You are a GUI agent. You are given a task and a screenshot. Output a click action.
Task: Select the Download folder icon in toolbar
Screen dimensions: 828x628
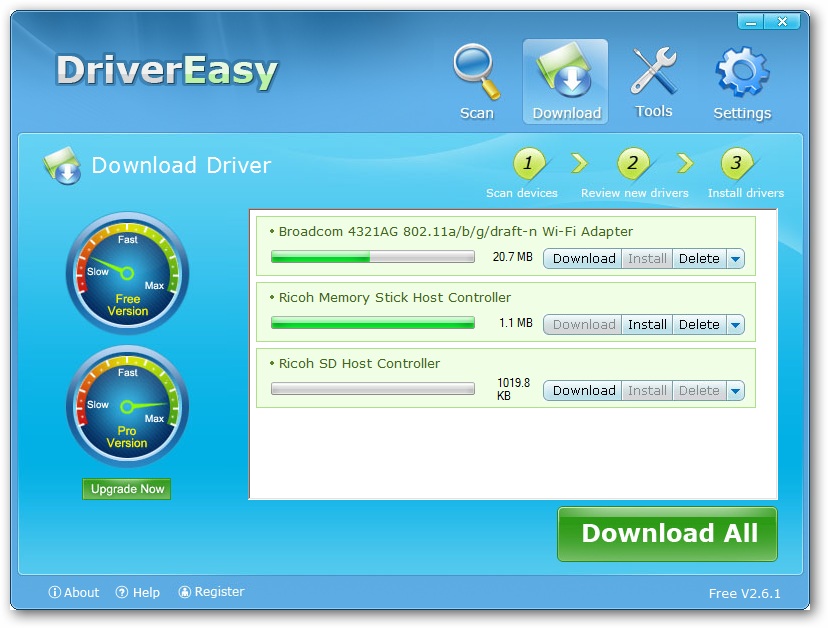click(564, 71)
